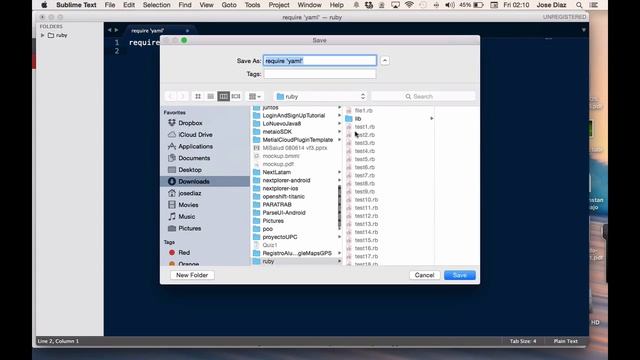Viewport: 640px width, 360px height.
Task: Switch to column view in dialog
Action: [223, 96]
